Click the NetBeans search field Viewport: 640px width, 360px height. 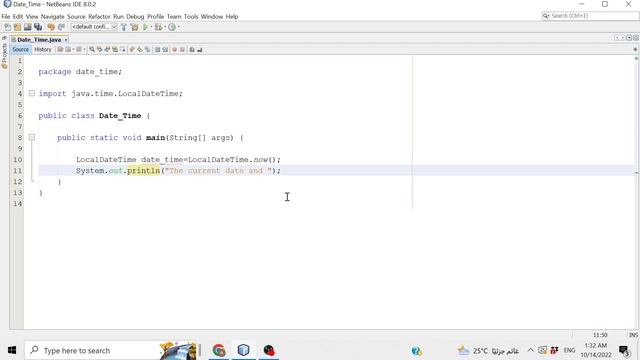tap(590, 16)
